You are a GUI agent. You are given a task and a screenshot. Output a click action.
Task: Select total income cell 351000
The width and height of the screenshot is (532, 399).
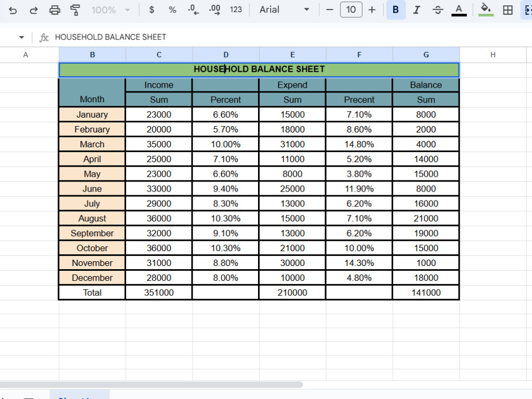coord(159,293)
